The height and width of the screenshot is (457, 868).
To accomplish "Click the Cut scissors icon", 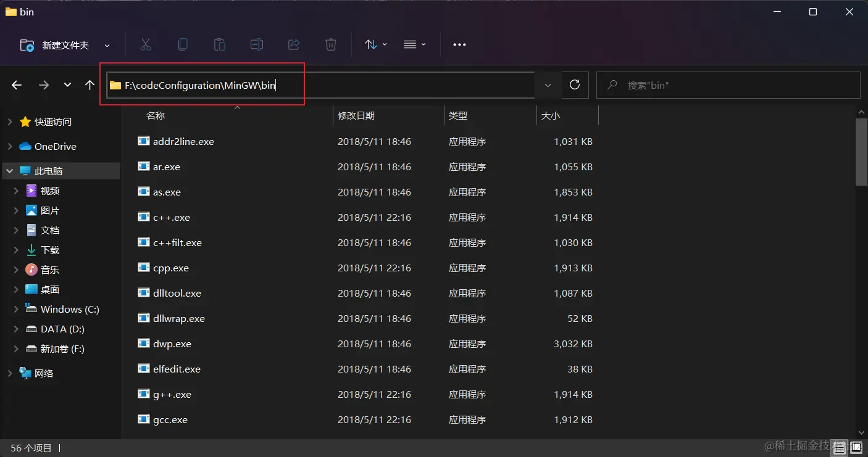I will [x=146, y=44].
